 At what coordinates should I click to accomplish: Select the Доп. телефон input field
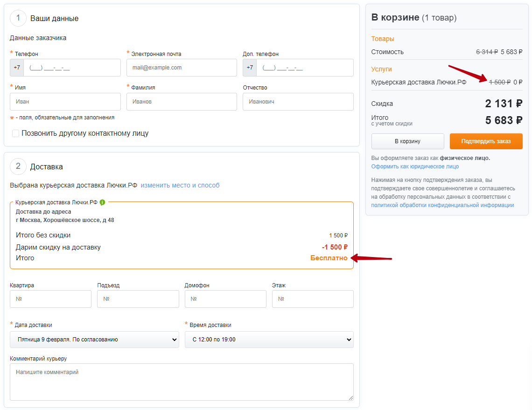(304, 68)
